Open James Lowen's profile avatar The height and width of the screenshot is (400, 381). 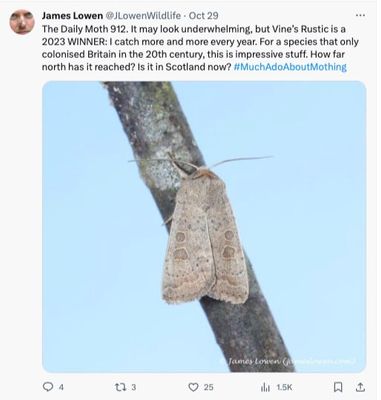coord(22,22)
